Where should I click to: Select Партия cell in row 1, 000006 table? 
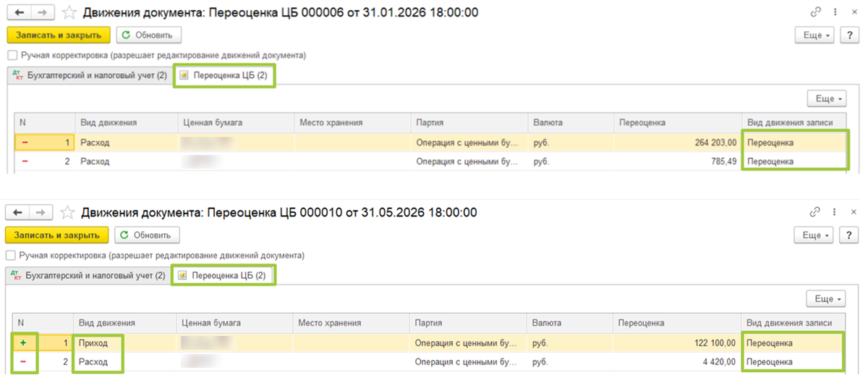coord(469,143)
